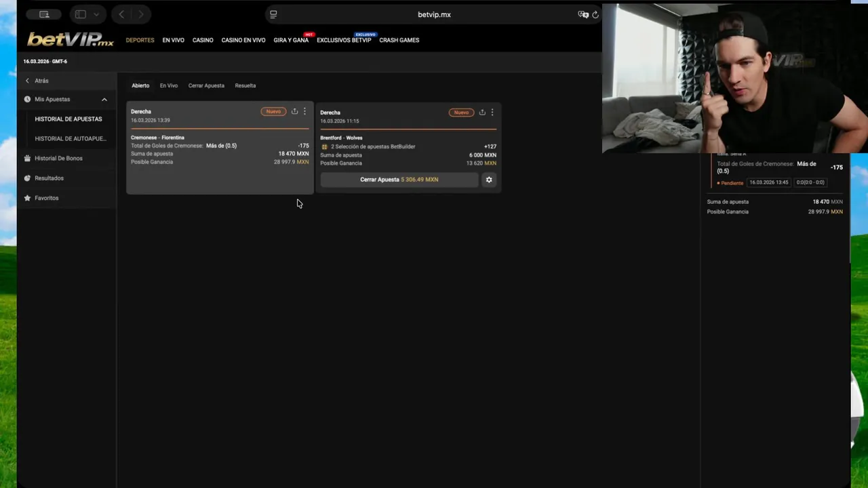Click the Historial De Bonos icon
Screen dimensions: 868x488
[x=27, y=159]
